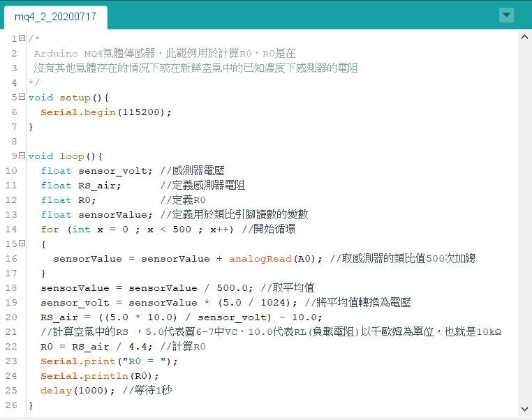Collapse the void setup() fold marker
Image resolution: width=532 pixels, height=420 pixels.
[x=22, y=97]
